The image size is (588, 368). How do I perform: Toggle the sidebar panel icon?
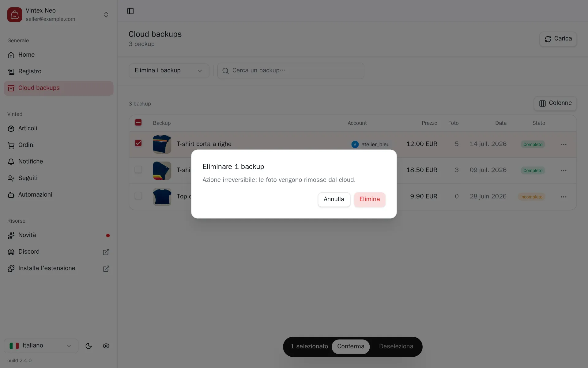click(130, 11)
